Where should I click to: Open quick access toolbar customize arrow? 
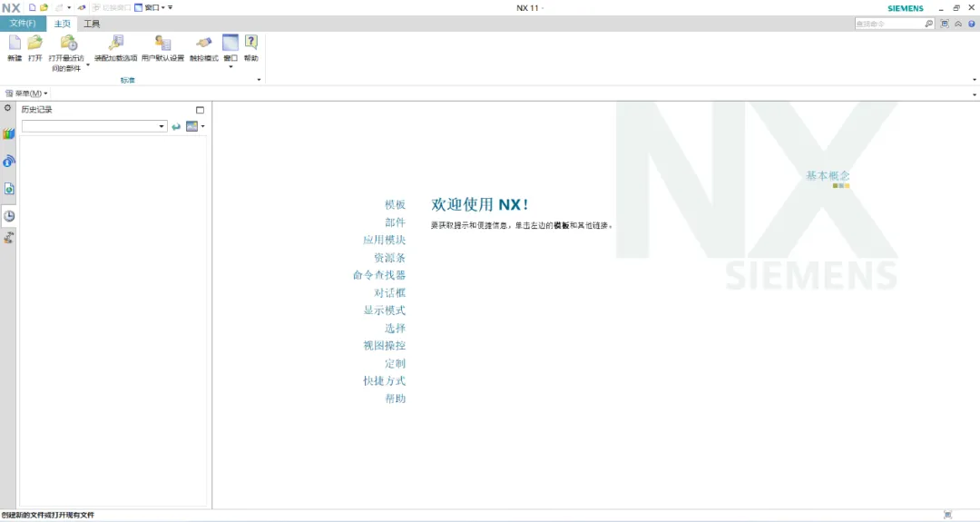tap(170, 7)
